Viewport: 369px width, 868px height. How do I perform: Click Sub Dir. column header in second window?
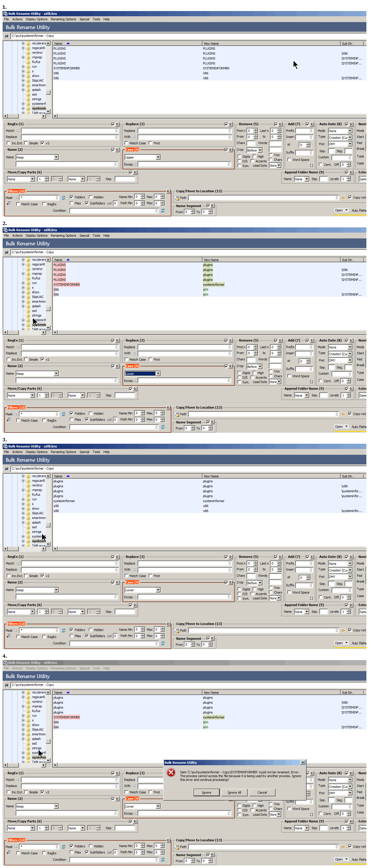point(352,260)
